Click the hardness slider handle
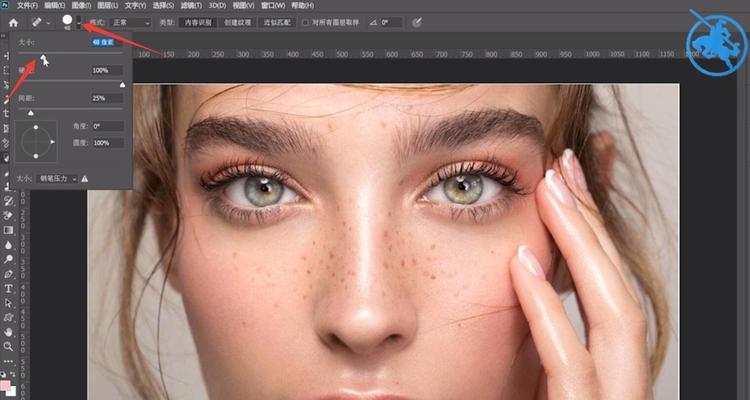Screen dimensions: 750x400 pyautogui.click(x=122, y=85)
